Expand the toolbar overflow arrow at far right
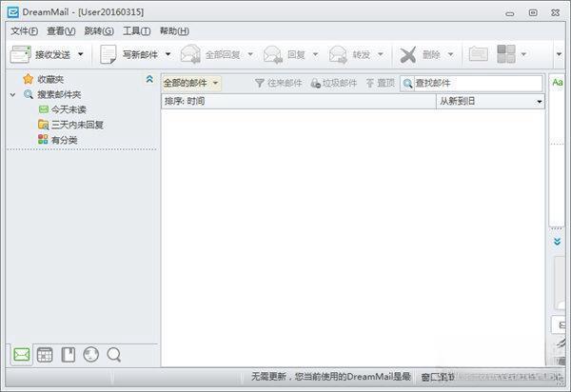This screenshot has width=571, height=392. click(x=559, y=54)
